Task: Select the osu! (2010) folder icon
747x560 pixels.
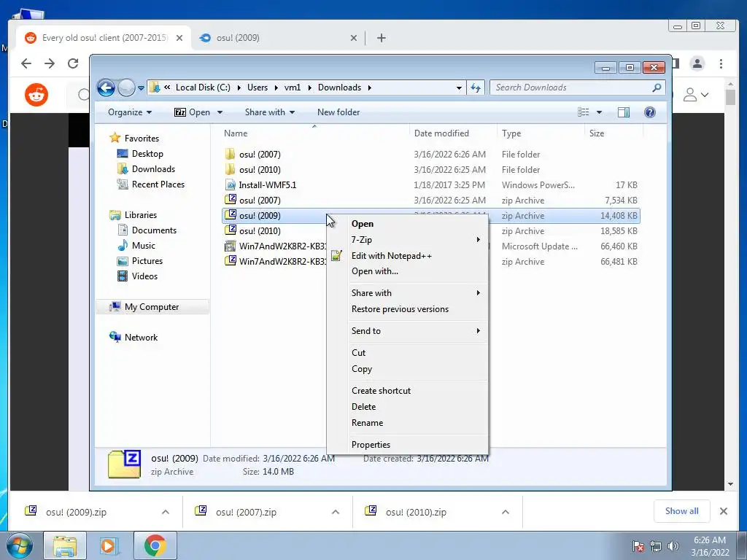Action: (x=230, y=169)
